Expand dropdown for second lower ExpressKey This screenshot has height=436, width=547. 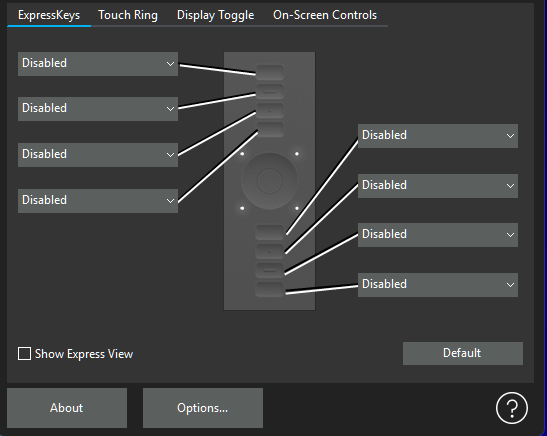point(438,186)
